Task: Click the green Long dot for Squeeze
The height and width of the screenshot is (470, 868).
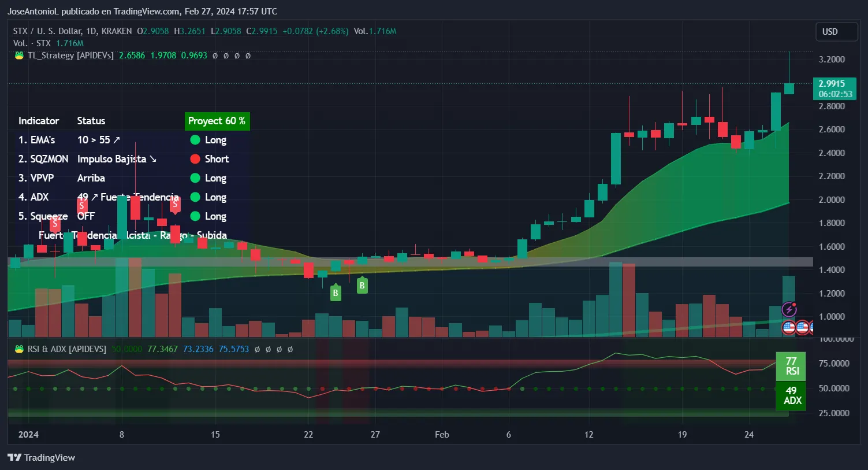Action: click(x=195, y=216)
